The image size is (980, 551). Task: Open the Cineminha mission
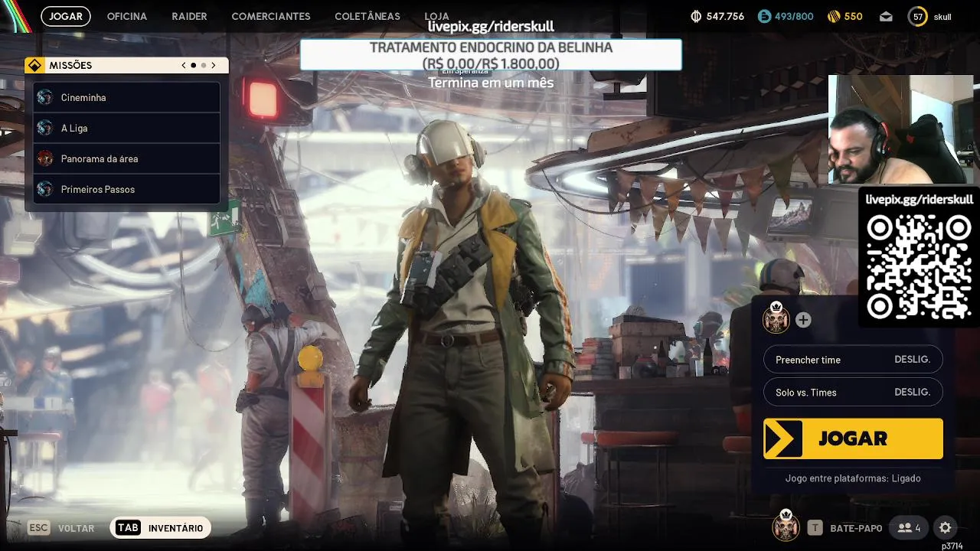pyautogui.click(x=127, y=97)
